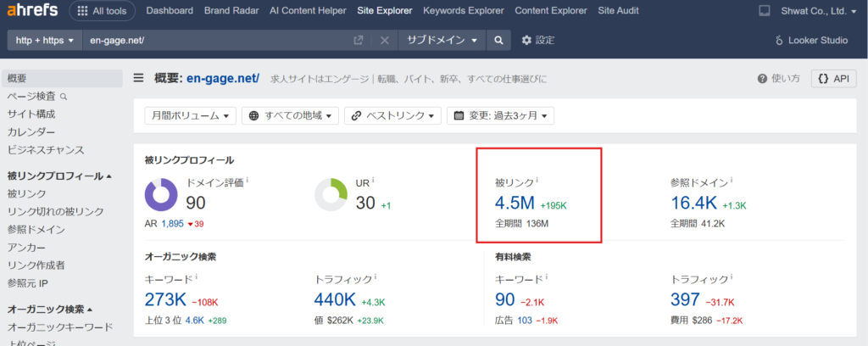
Task: Open Content Explorer
Action: (551, 10)
